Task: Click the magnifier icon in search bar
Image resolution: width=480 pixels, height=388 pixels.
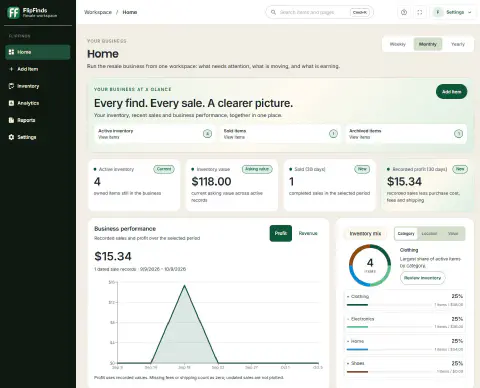Action: tap(273, 12)
